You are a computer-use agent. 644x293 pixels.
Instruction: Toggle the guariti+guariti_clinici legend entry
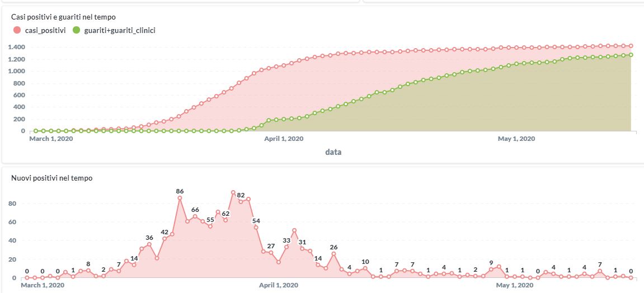120,30
